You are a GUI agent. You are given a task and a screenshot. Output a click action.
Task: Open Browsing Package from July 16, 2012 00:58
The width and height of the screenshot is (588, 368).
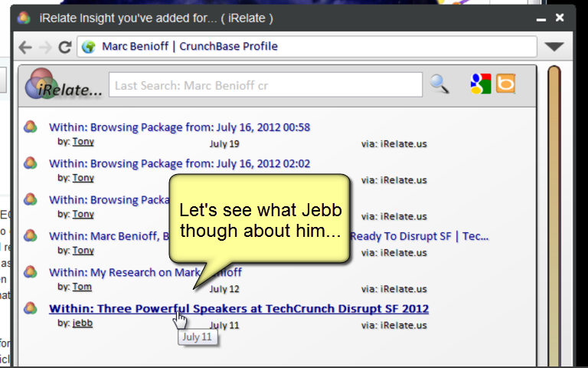(180, 127)
